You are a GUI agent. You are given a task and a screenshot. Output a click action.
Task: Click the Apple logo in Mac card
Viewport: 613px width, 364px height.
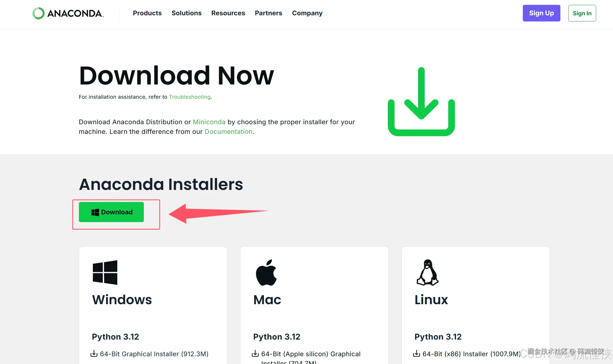pos(266,272)
